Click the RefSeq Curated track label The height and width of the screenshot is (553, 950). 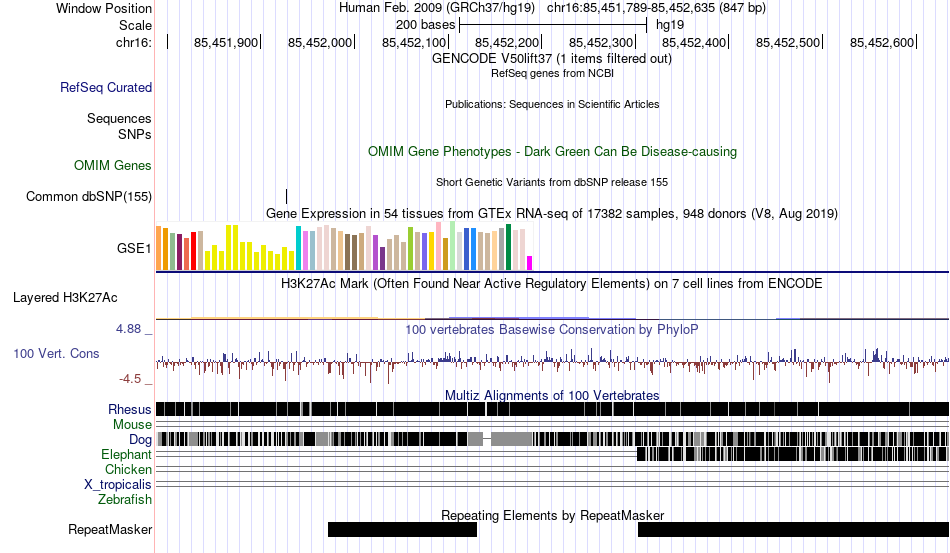[x=105, y=87]
